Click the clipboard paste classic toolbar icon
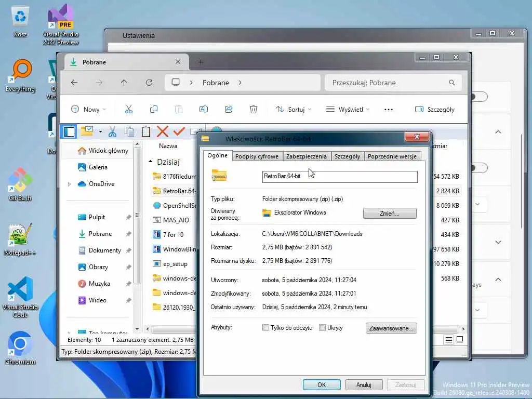 146,131
